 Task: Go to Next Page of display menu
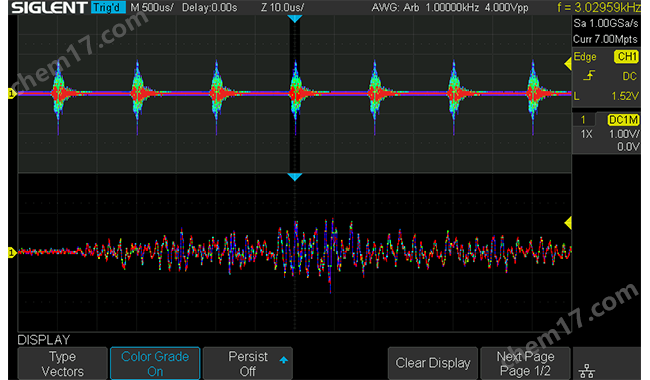pos(525,363)
